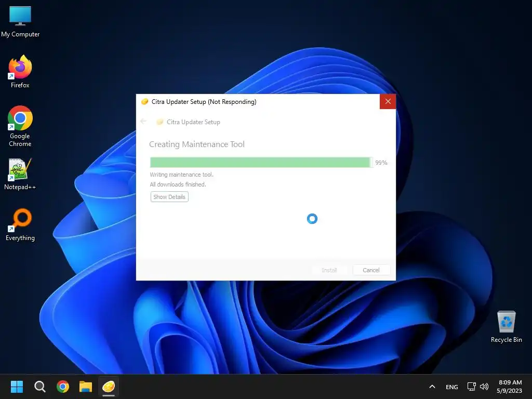
Task: Select the Citra Updater taskbar icon
Action: click(109, 387)
